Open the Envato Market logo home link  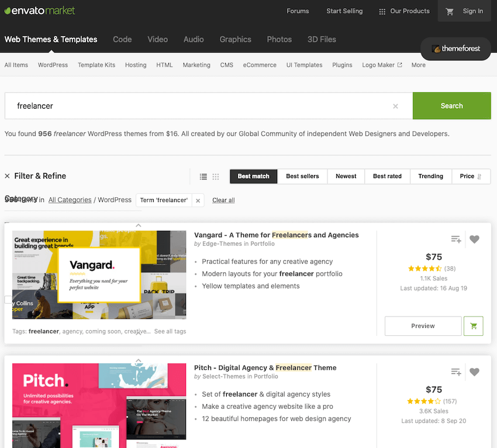[40, 11]
